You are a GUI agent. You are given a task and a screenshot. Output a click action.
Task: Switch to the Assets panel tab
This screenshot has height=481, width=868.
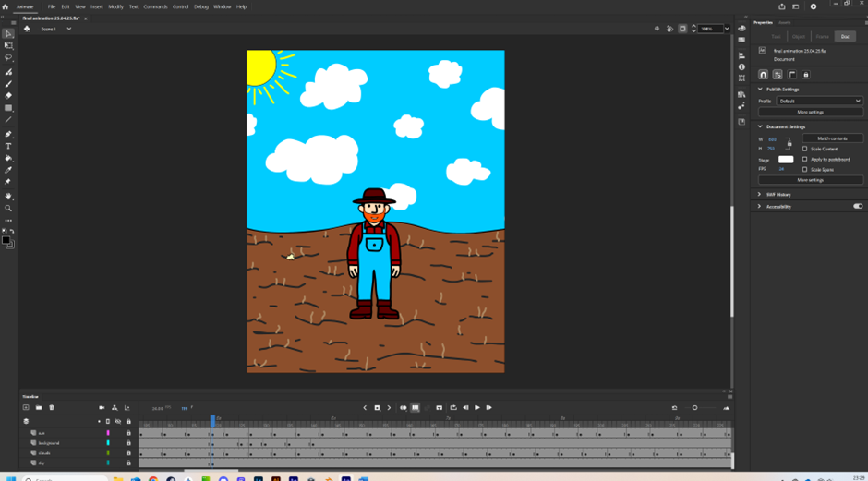pyautogui.click(x=785, y=22)
